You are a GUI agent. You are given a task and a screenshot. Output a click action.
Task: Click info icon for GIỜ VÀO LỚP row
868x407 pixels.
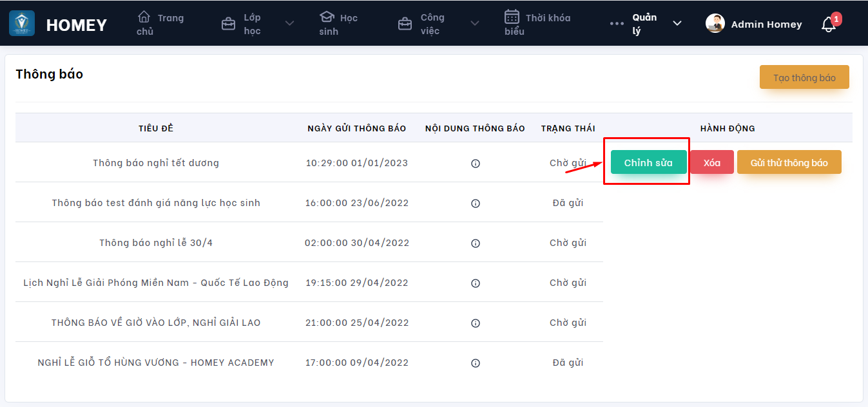476,323
